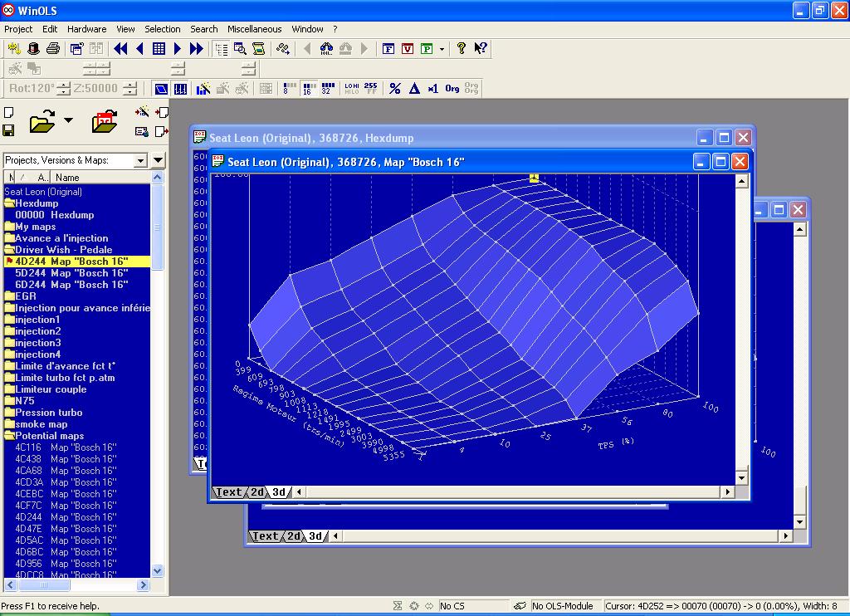Switch to Text tab in Bosch 16 map window
Image resolution: width=850 pixels, height=616 pixels.
click(x=229, y=492)
